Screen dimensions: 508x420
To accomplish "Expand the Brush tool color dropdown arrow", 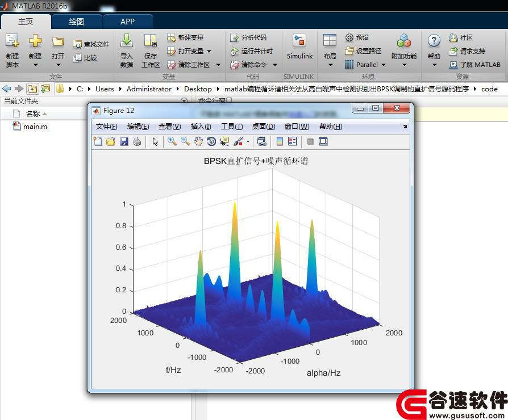I will pos(248,142).
